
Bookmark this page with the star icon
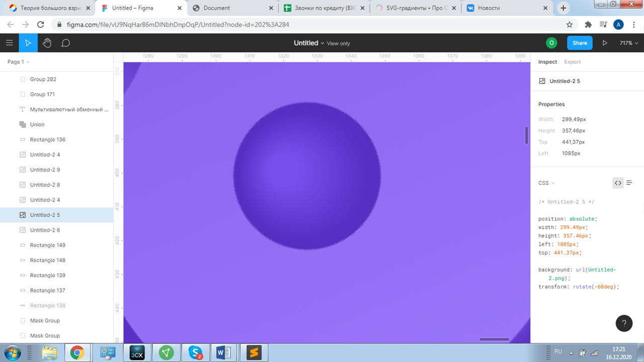coord(570,25)
